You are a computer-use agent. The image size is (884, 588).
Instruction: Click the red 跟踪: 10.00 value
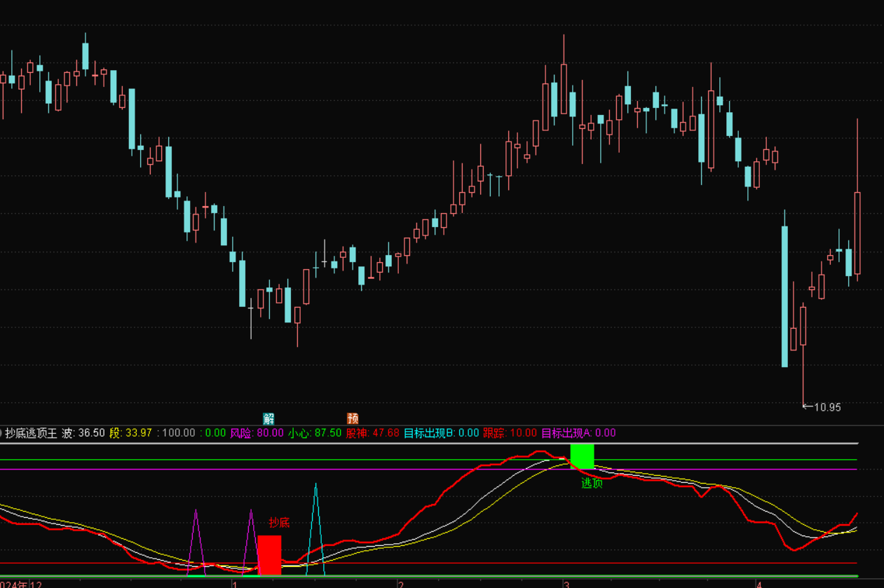[510, 433]
